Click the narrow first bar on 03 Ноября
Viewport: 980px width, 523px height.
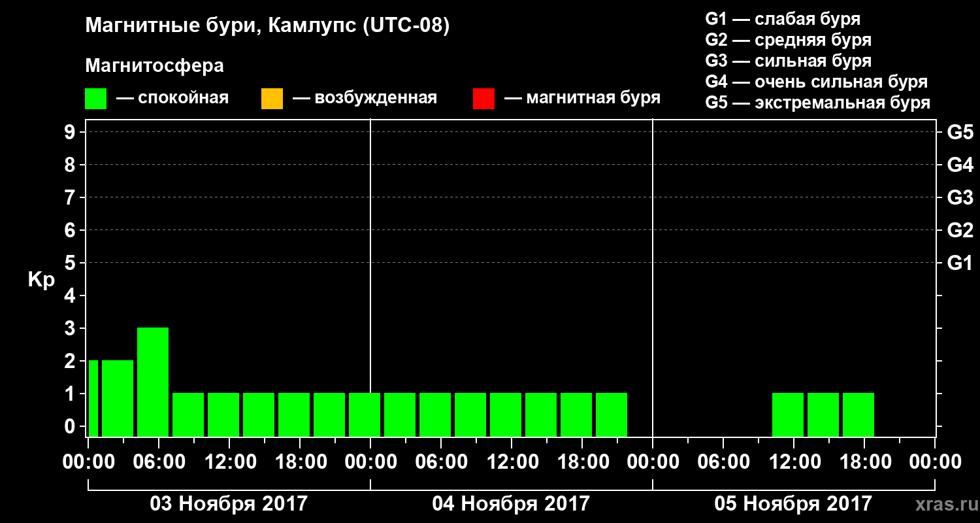pyautogui.click(x=93, y=398)
